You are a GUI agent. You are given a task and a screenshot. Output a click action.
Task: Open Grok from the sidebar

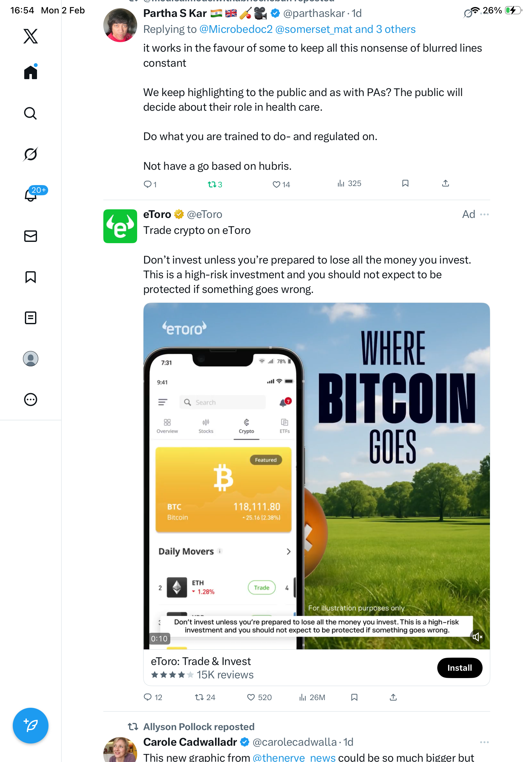tap(31, 154)
